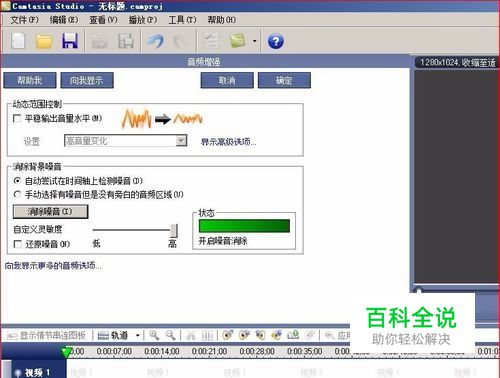Click the first speaker audio icon in timeline toolbar
The width and height of the screenshot is (500, 378).
coord(228,335)
